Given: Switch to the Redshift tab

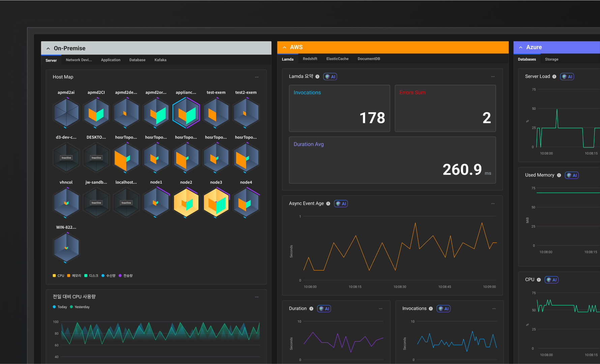Looking at the screenshot, I should pos(310,59).
